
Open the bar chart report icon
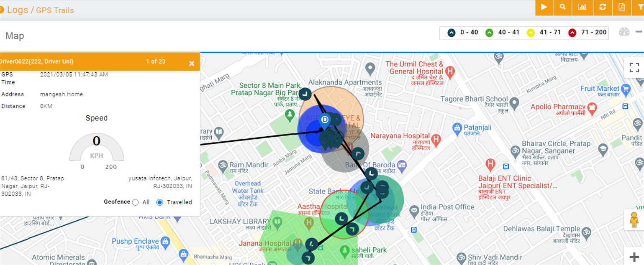582,8
